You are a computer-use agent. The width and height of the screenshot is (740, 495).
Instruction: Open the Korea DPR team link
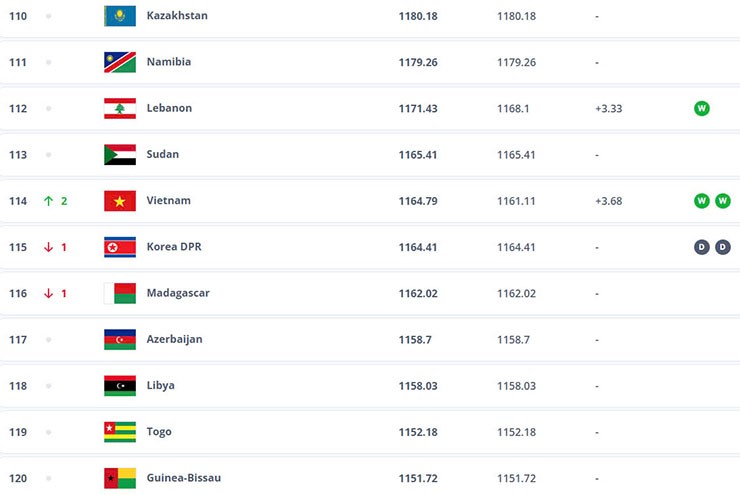click(x=174, y=247)
